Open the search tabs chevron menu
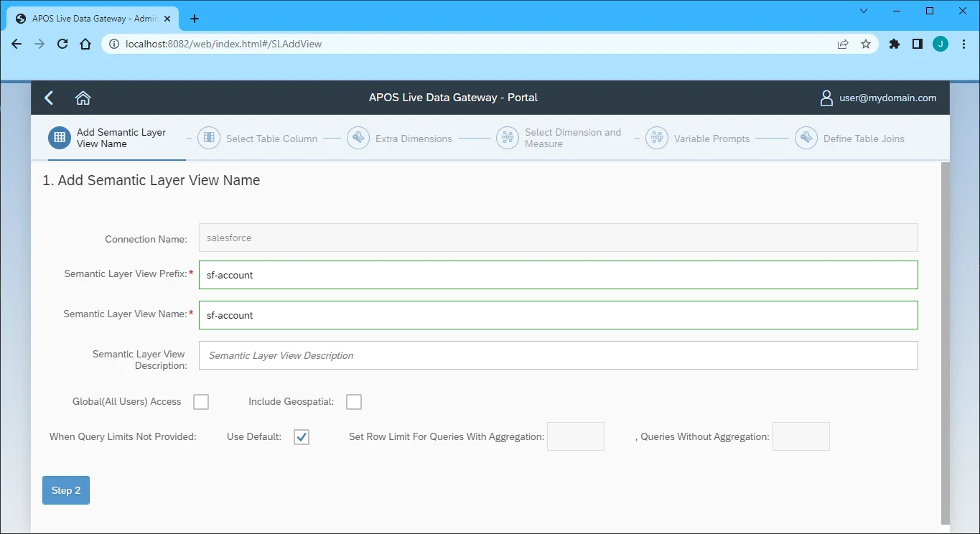980x534 pixels. (x=863, y=11)
